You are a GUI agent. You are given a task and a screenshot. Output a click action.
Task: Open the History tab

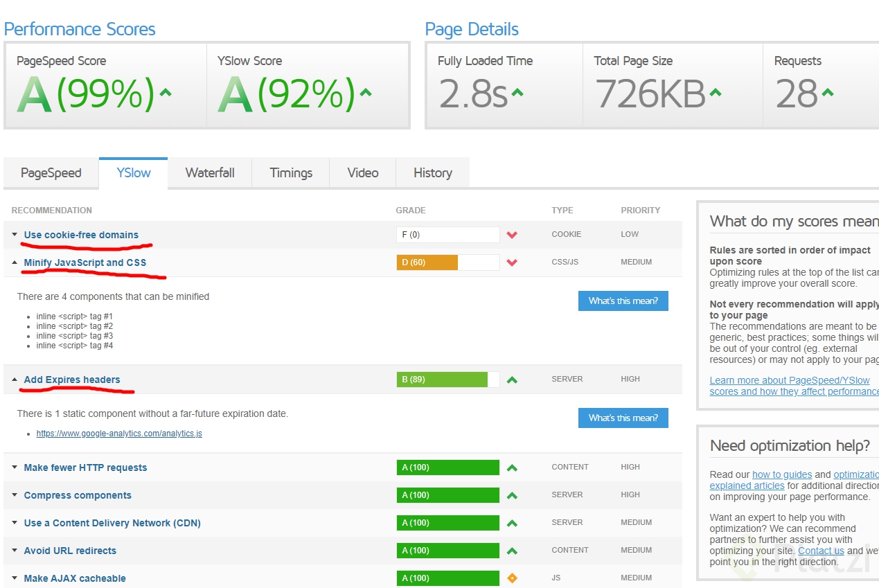click(433, 173)
